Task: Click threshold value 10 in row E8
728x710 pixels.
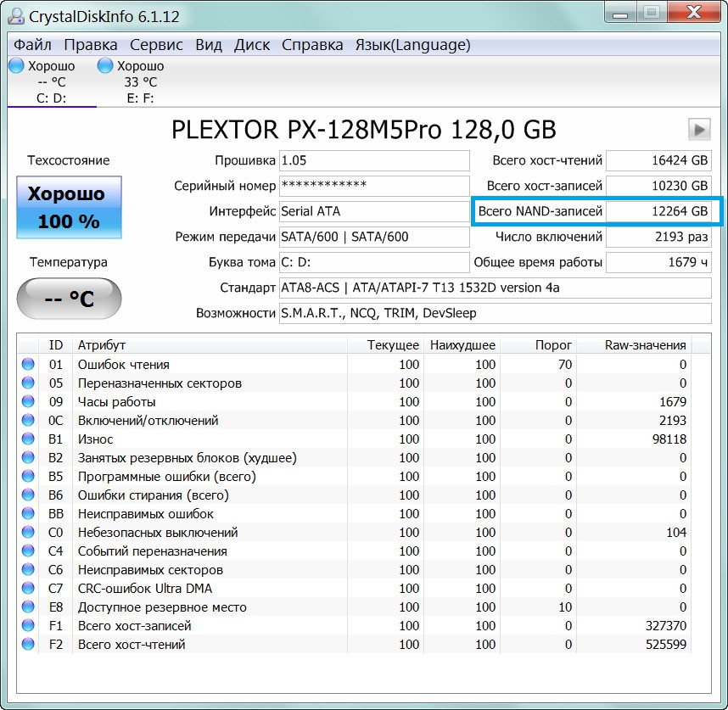Action: coord(565,607)
